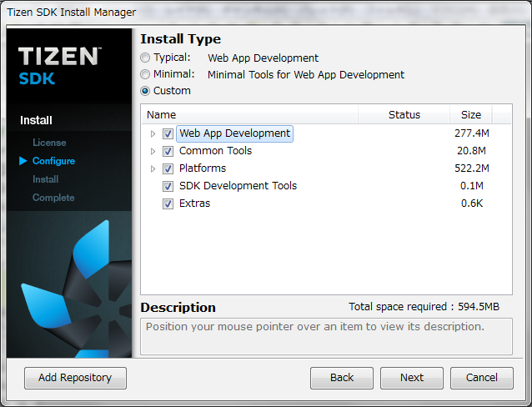Go back with the Back button
This screenshot has height=407, width=532.
[x=342, y=378]
